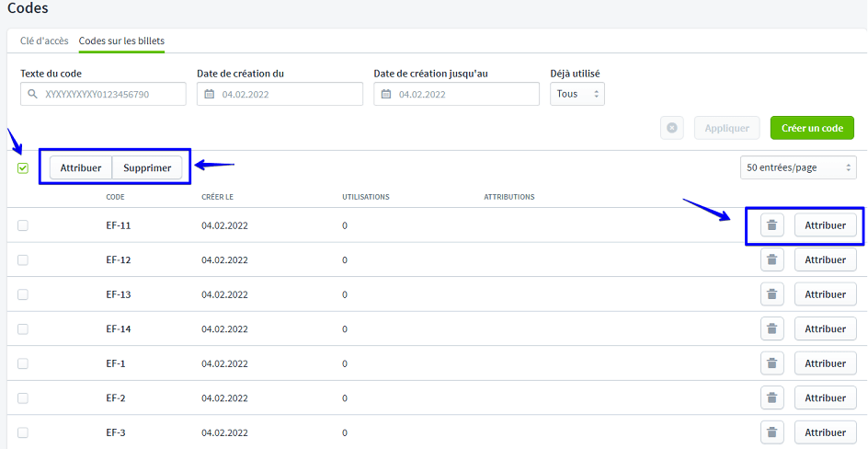This screenshot has height=449, width=868.
Task: Click the Texte du code search field
Action: (x=103, y=94)
